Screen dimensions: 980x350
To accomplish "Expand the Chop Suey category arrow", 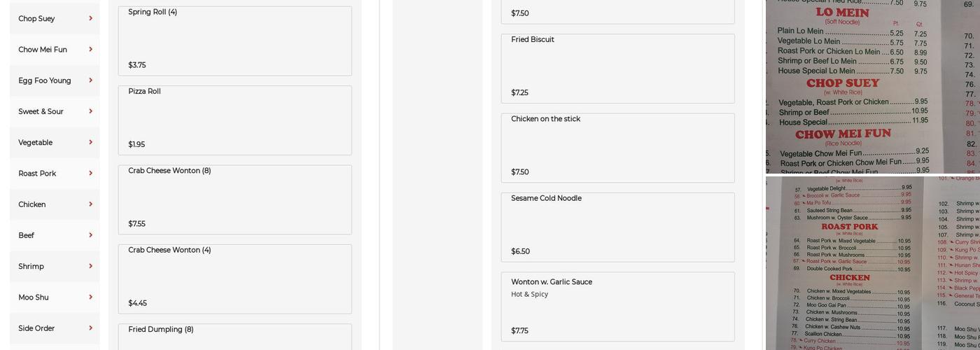I will [x=90, y=18].
